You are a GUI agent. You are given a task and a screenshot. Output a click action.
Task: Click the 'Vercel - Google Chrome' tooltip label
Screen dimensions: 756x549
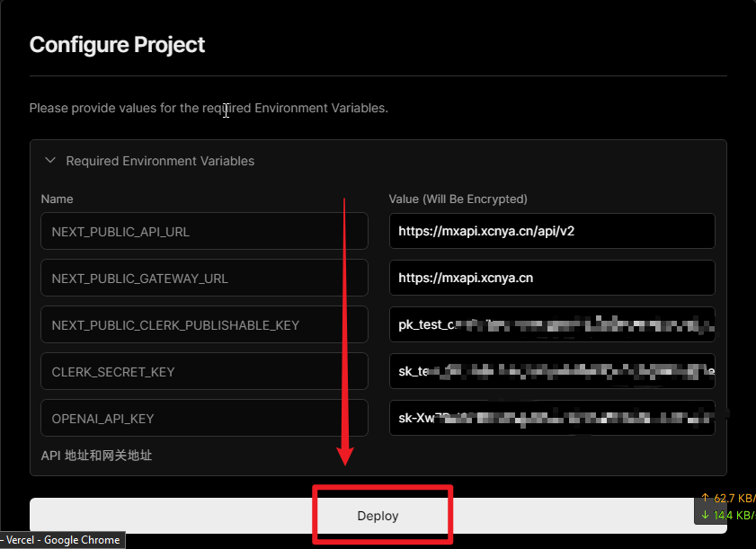pos(63,540)
